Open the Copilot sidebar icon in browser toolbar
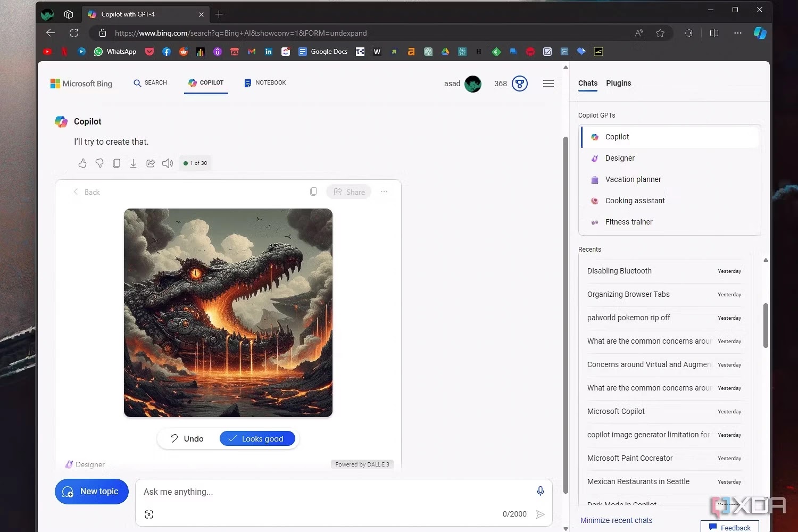This screenshot has width=798, height=532. click(760, 33)
